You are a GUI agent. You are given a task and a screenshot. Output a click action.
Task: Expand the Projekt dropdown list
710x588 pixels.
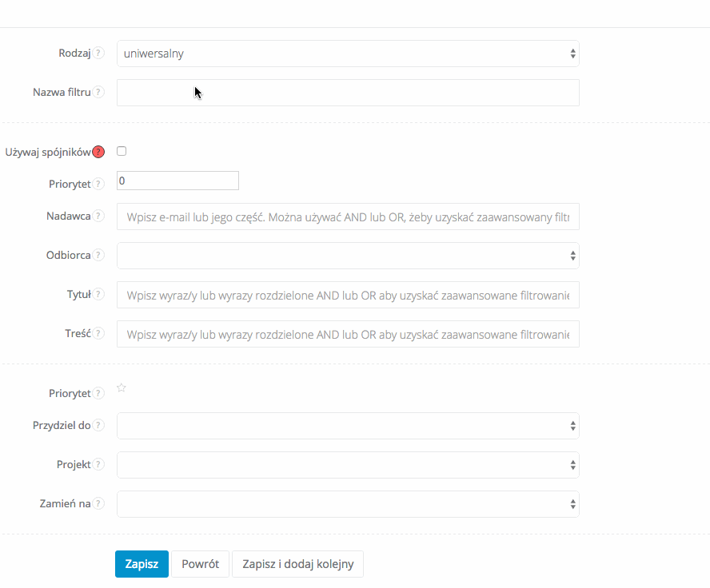(x=348, y=464)
